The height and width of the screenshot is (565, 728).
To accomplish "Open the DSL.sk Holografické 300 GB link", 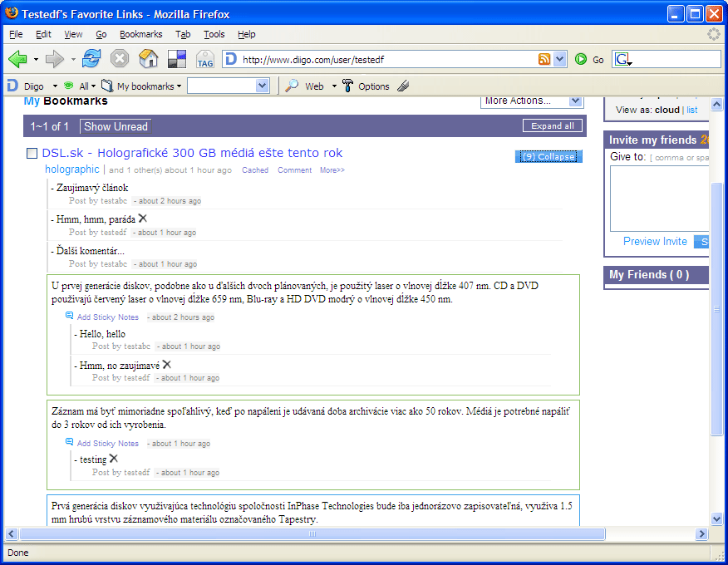I will (x=192, y=153).
